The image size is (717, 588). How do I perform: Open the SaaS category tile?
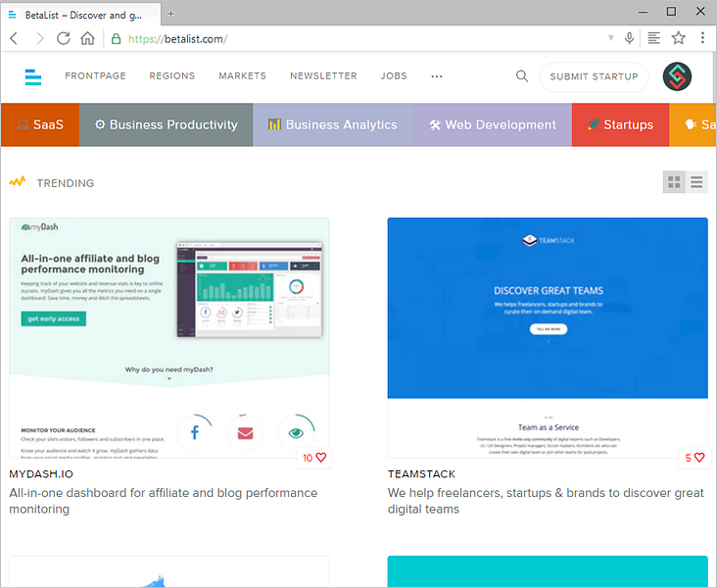point(40,124)
